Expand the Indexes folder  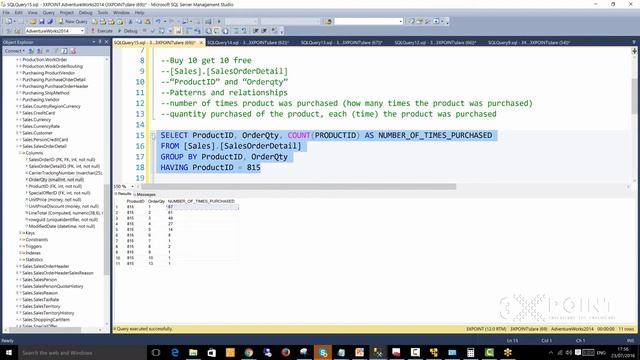20,253
